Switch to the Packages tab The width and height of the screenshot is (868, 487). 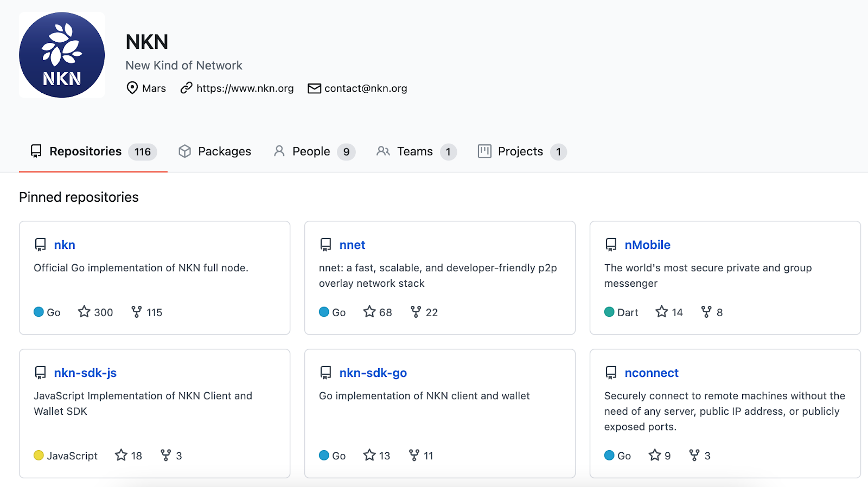pyautogui.click(x=215, y=151)
